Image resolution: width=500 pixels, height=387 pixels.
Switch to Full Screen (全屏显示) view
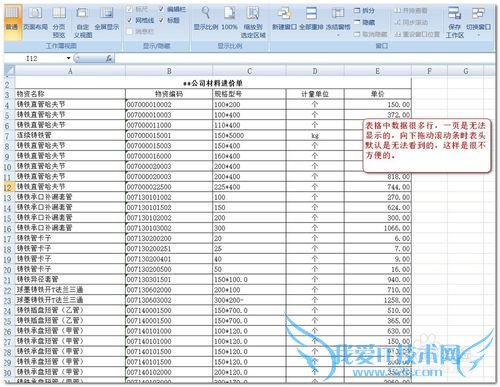[x=107, y=18]
